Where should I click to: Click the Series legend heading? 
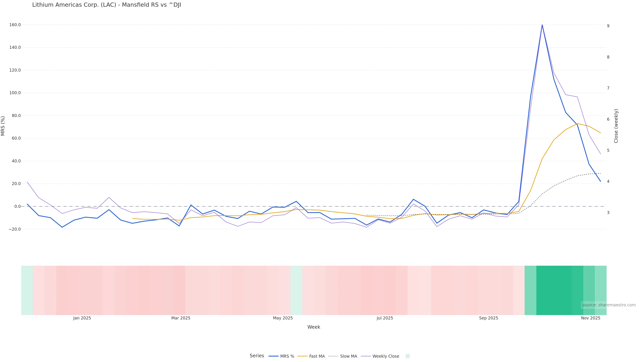pos(257,356)
